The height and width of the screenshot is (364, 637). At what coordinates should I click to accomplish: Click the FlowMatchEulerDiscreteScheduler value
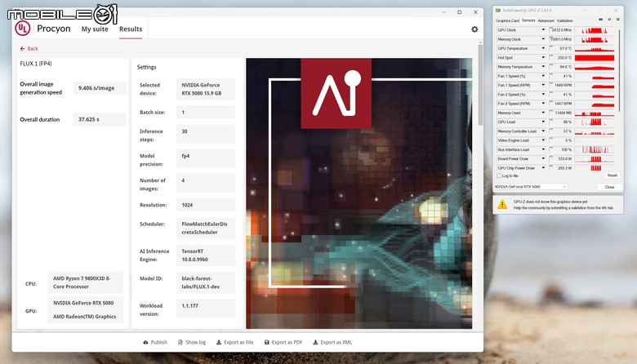click(x=206, y=228)
